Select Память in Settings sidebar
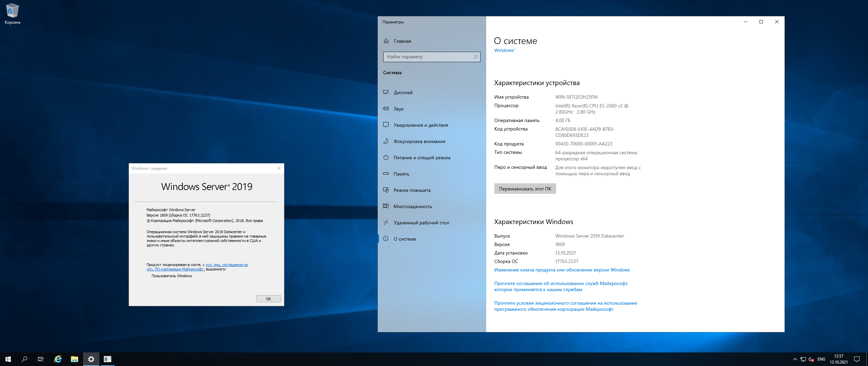The height and width of the screenshot is (366, 868). coord(432,174)
